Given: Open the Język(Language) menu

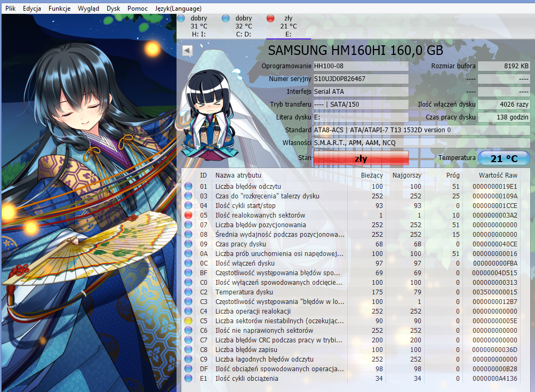Looking at the screenshot, I should [x=178, y=9].
